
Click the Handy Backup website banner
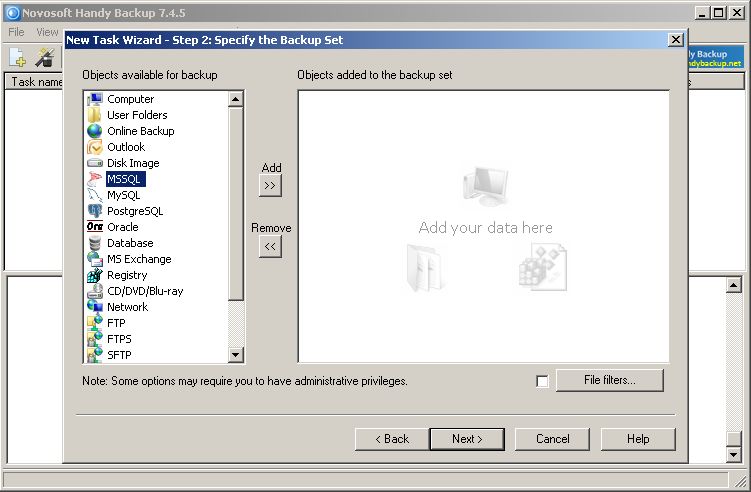[x=716, y=58]
